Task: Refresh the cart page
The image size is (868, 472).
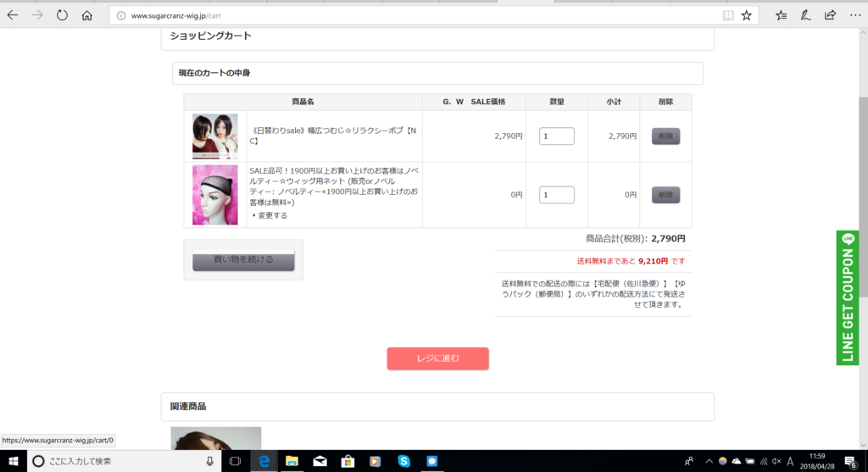Action: [x=62, y=15]
